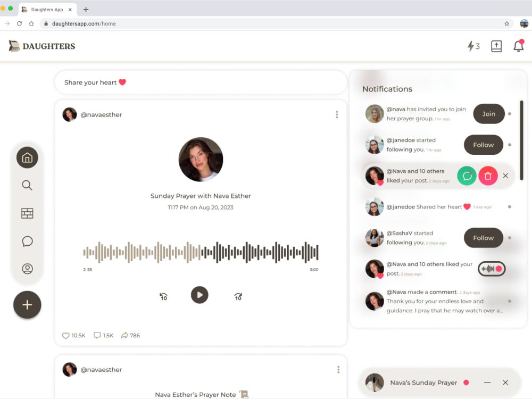Click the Sunday Prayer with Nava Esther title

tap(201, 196)
